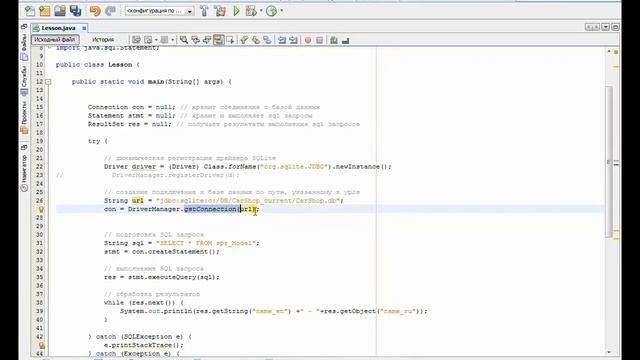
Task: Click the scroll down arrow of editor
Action: click(609, 352)
